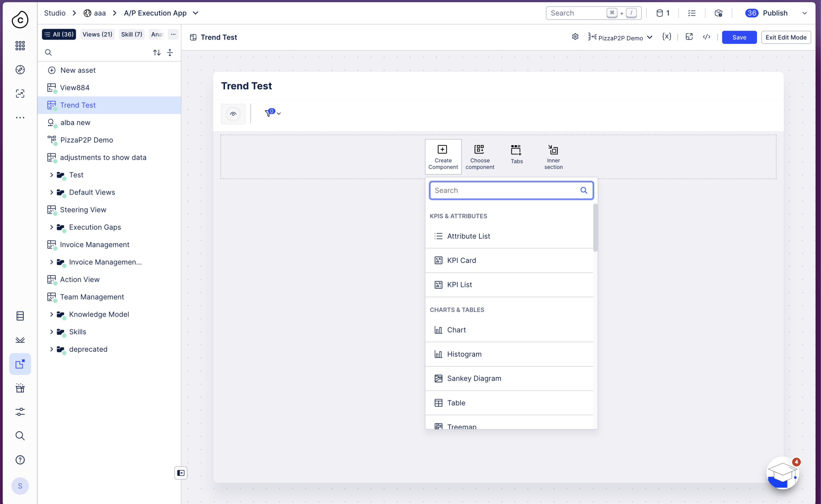Click the Create Component icon

pos(442,150)
